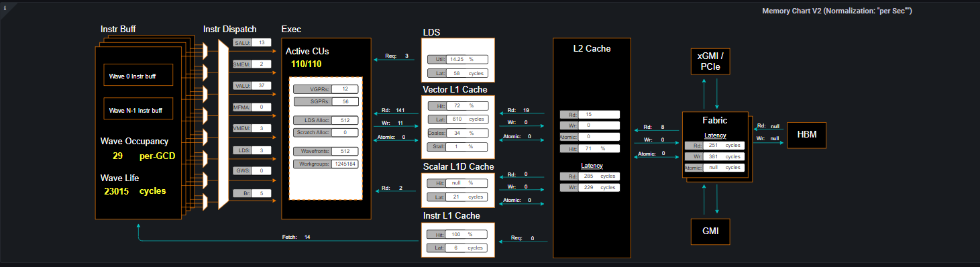
Task: Click the VGPRs value 12
Action: click(345, 89)
